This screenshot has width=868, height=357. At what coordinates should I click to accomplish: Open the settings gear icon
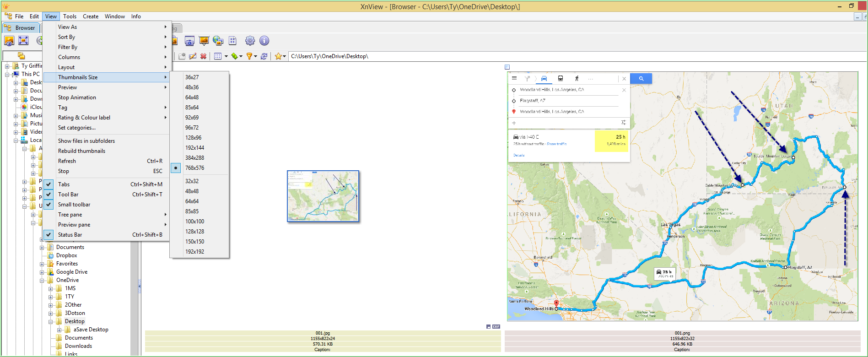[250, 41]
